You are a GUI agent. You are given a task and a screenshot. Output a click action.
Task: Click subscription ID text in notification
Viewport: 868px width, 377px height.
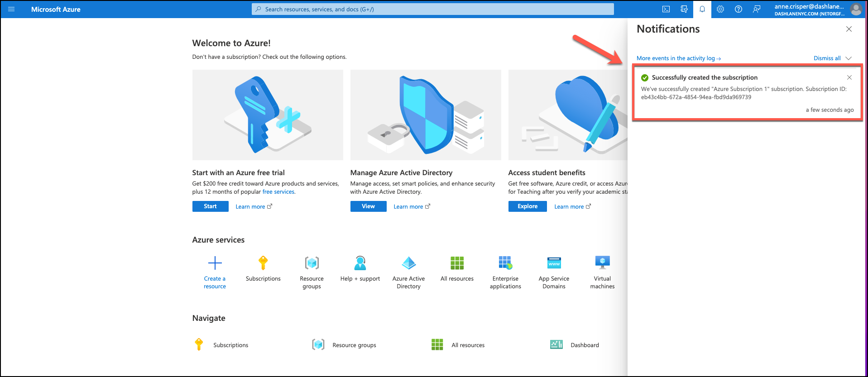(696, 97)
